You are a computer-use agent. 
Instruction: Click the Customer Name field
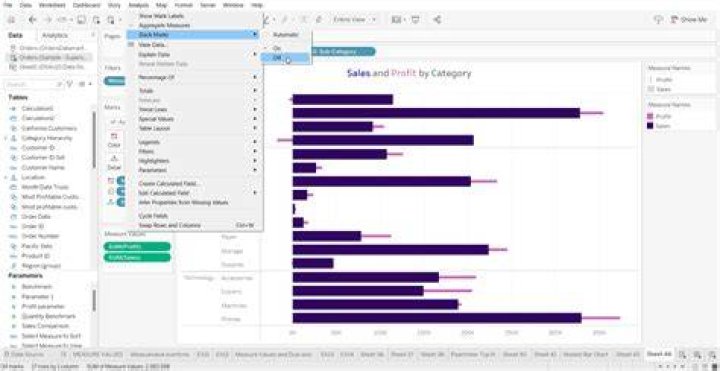tap(43, 168)
